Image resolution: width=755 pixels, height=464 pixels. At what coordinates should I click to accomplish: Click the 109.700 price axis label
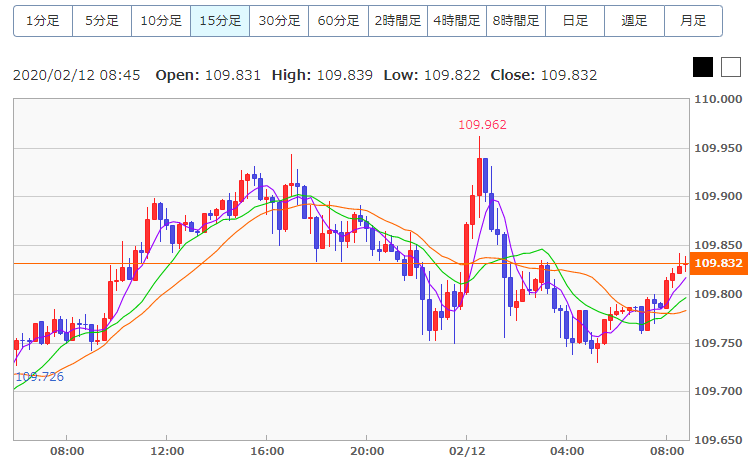(718, 391)
